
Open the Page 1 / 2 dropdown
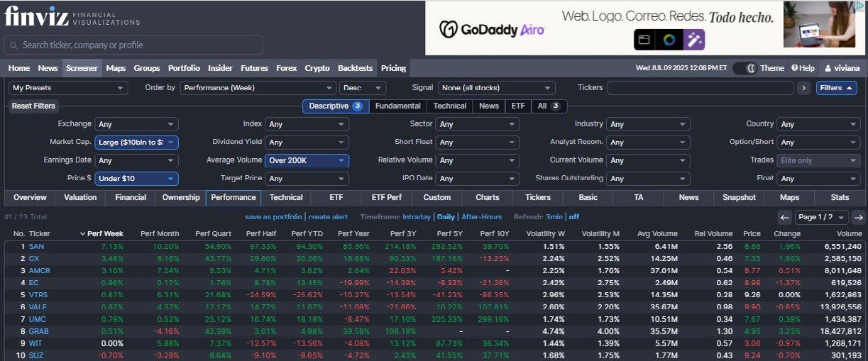click(x=821, y=218)
